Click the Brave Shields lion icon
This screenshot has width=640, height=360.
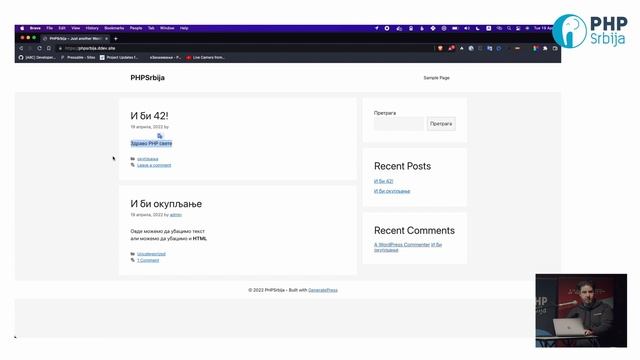[440, 48]
